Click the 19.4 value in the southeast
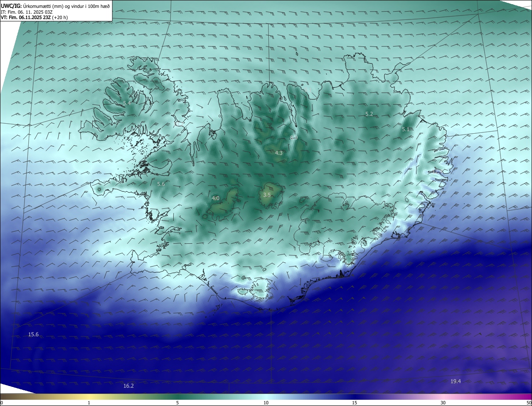This screenshot has width=532, height=406. tap(456, 381)
